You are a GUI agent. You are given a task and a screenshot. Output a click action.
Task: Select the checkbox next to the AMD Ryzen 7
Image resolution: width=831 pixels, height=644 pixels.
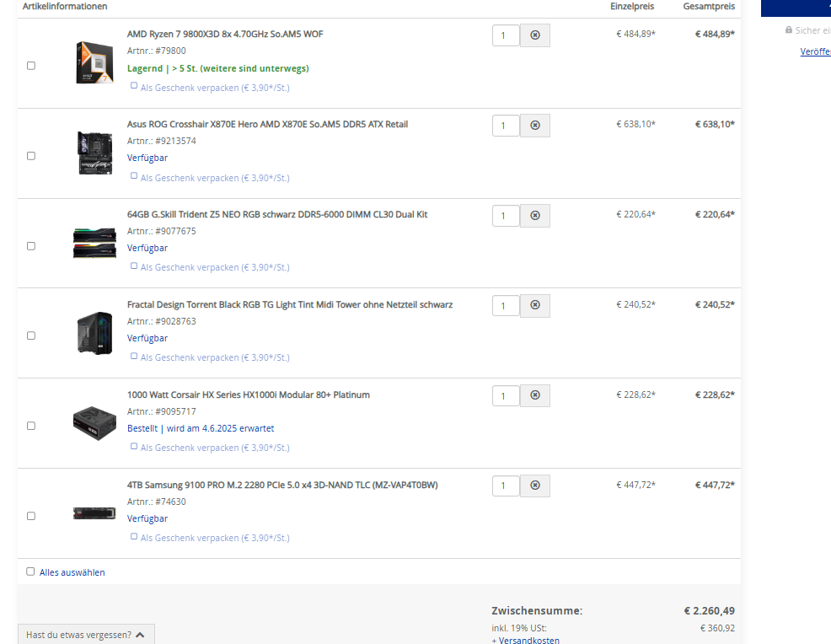(x=30, y=65)
